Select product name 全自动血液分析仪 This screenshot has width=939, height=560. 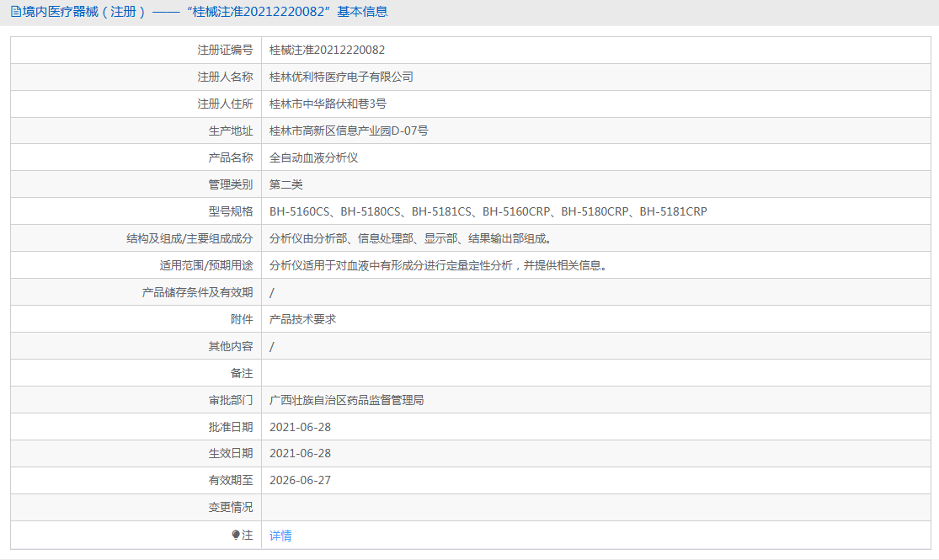[314, 157]
